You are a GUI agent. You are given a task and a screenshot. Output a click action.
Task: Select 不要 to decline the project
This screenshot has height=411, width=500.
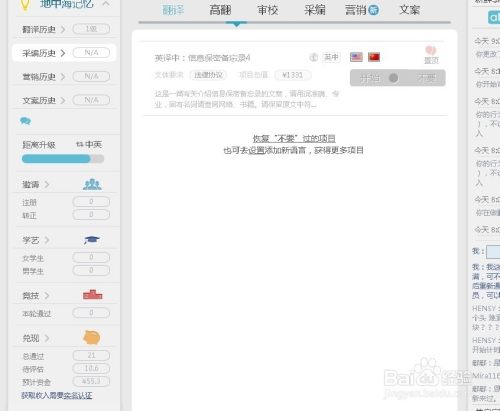[x=427, y=78]
